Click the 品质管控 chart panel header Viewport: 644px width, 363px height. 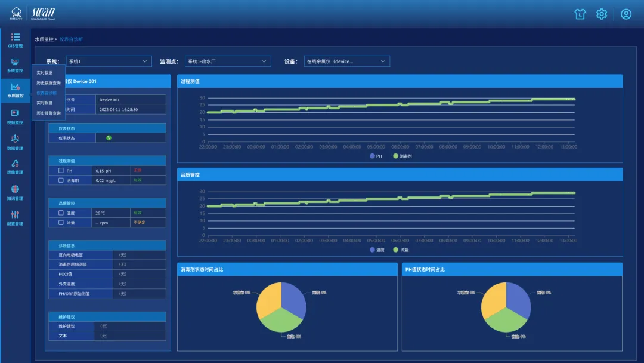click(400, 175)
